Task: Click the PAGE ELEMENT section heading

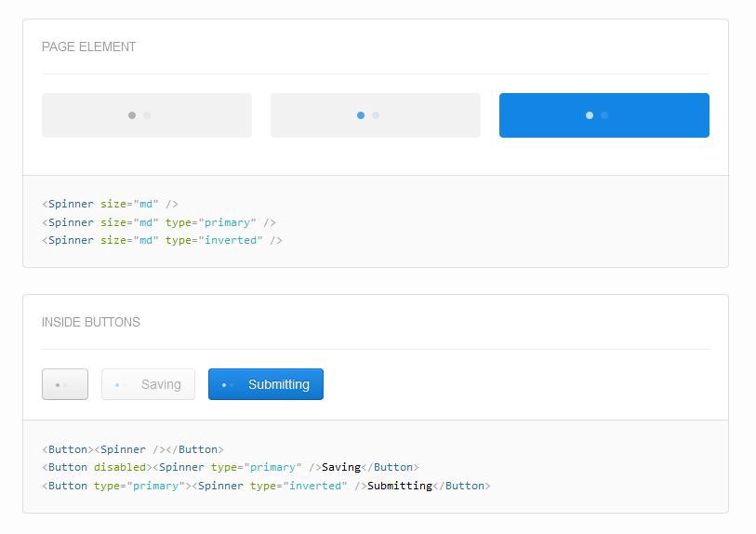Action: point(88,47)
